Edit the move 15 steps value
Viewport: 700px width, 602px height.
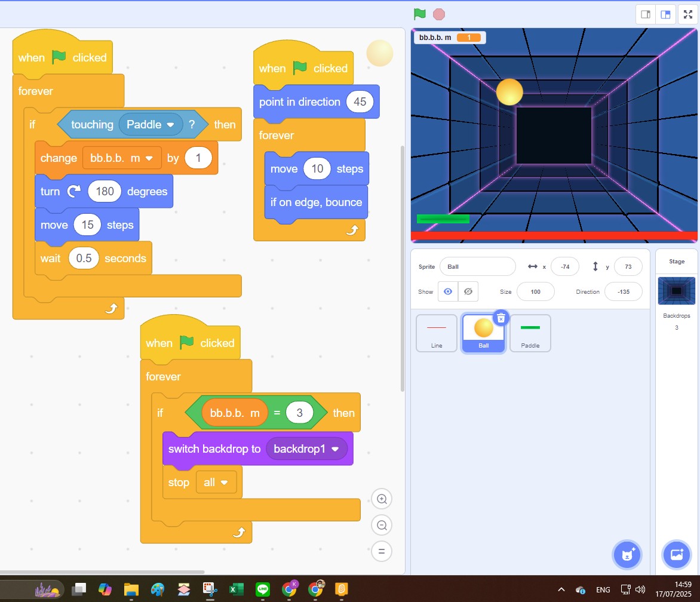point(87,225)
